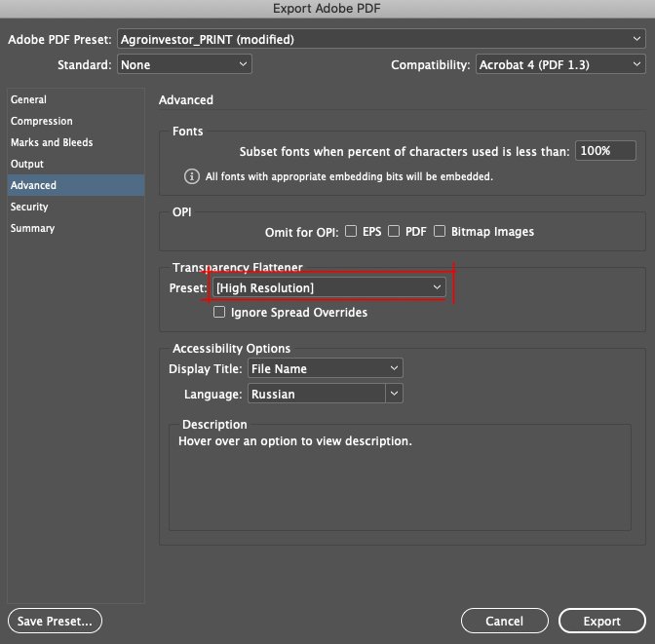Expand the Display Title File Name dropdown

325,368
